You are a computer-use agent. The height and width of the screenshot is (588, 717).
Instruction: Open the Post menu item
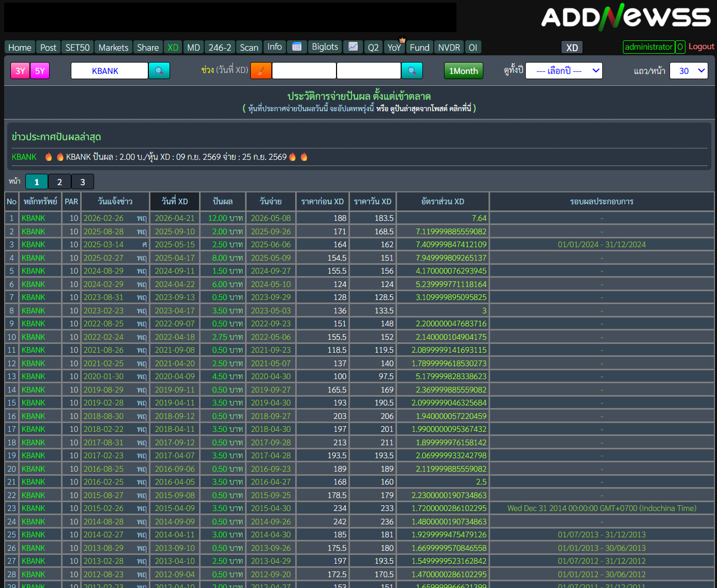(x=48, y=48)
